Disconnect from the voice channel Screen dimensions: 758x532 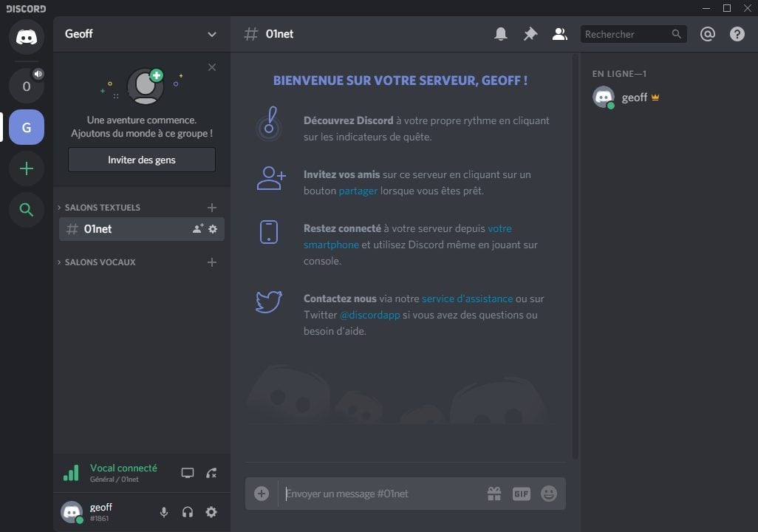coord(211,473)
